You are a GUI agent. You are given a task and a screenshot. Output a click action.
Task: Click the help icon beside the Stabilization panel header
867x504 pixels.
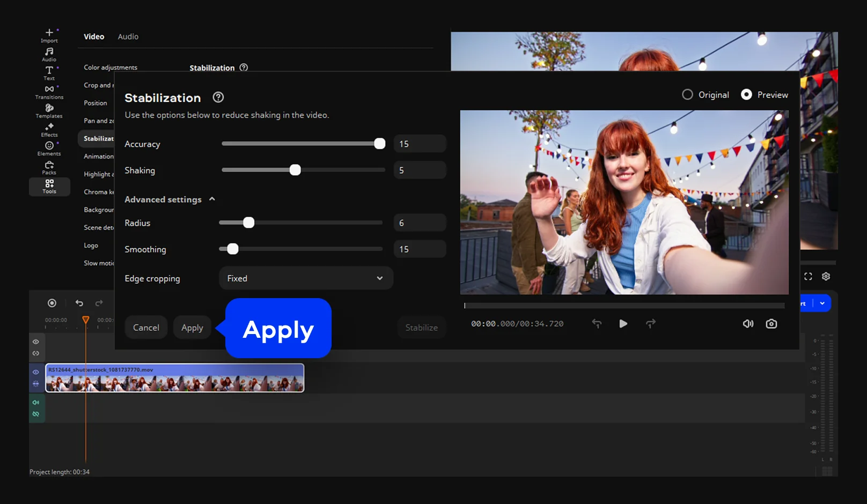pyautogui.click(x=244, y=68)
